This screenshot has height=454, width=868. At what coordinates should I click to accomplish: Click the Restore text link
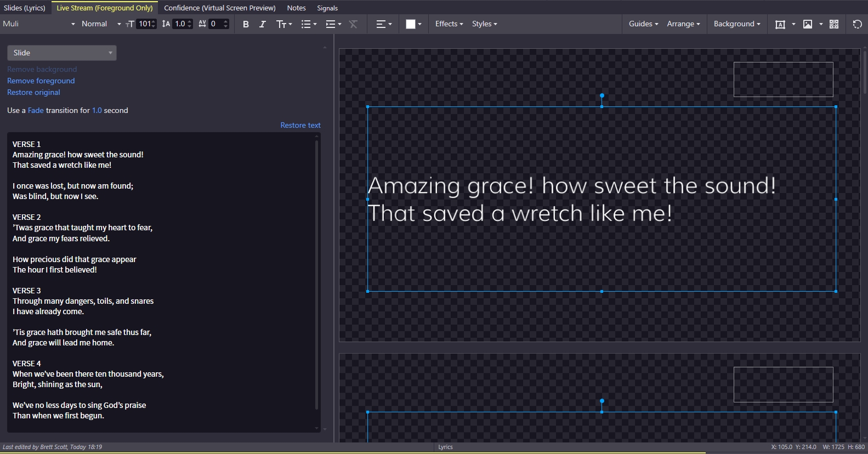[300, 125]
